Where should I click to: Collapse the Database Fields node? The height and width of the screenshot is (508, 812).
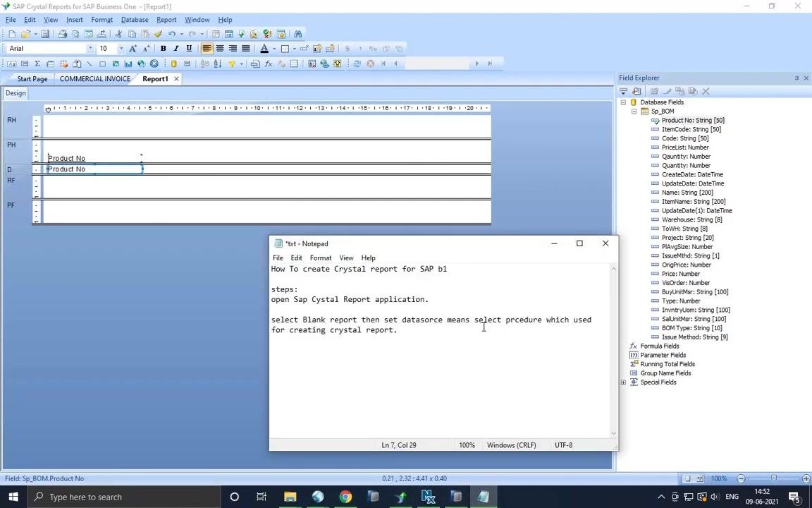pos(624,102)
